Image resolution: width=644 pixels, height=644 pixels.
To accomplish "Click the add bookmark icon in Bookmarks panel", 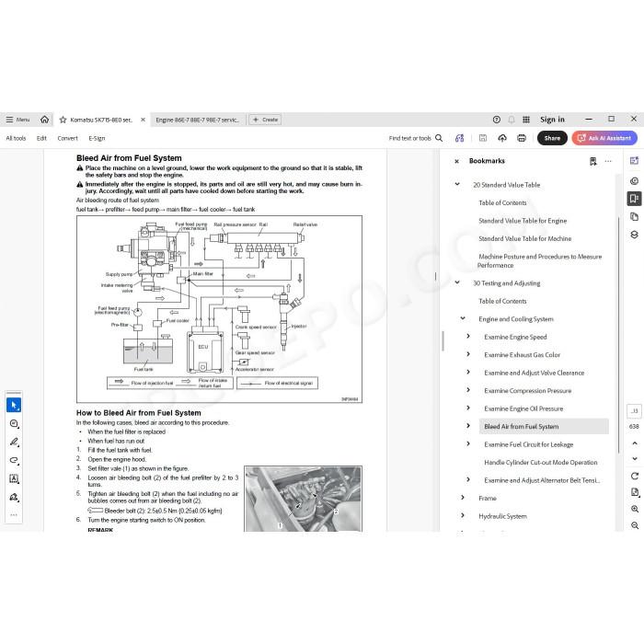I will coord(592,161).
